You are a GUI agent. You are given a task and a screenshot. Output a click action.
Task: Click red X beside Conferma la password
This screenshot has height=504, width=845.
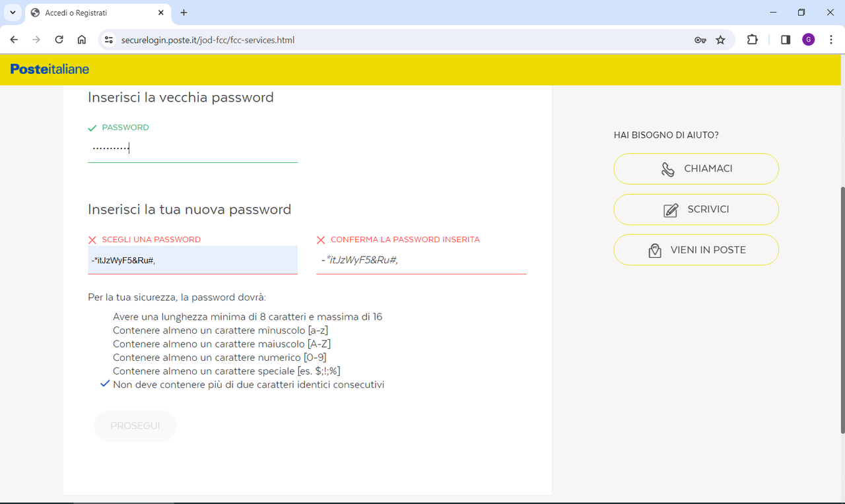(x=321, y=240)
